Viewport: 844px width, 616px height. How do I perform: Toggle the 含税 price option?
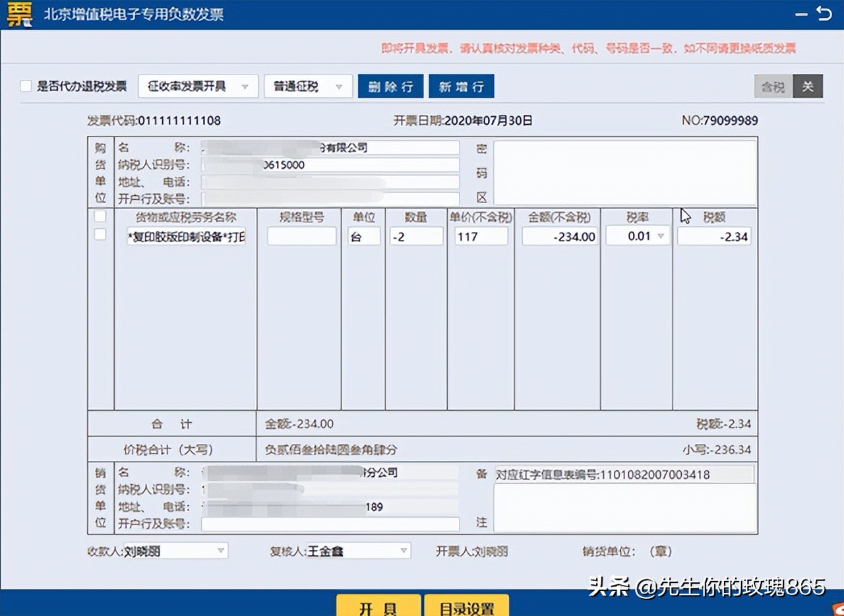pyautogui.click(x=772, y=86)
